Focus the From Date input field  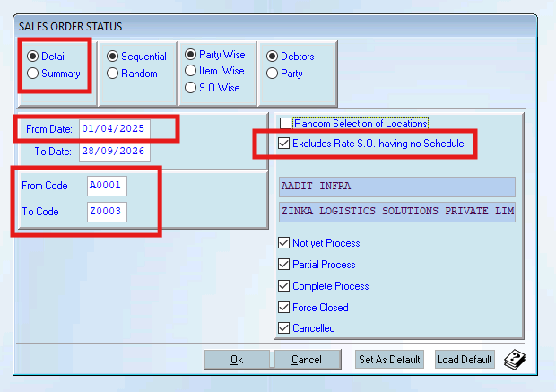click(115, 129)
